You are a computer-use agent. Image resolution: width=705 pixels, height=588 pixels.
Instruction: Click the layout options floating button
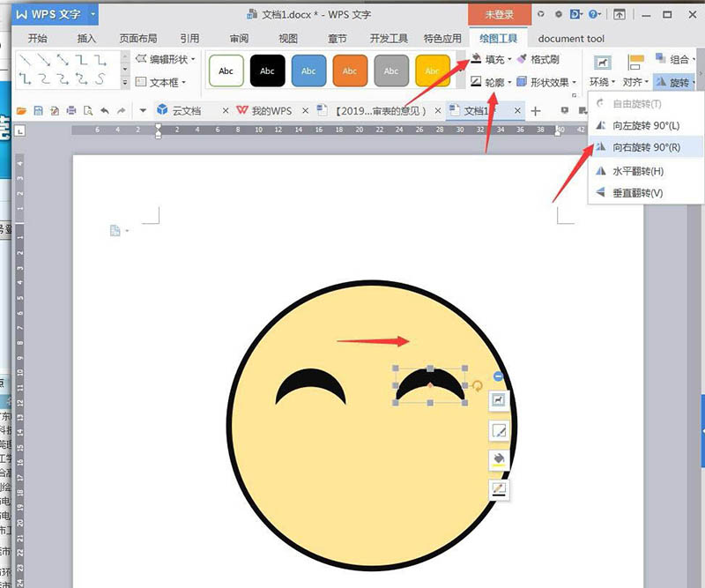(x=499, y=400)
